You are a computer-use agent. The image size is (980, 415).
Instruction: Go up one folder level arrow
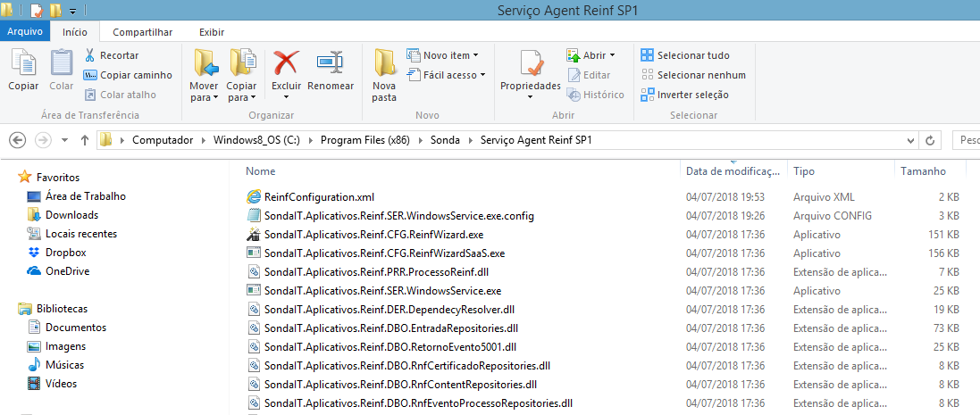point(85,140)
